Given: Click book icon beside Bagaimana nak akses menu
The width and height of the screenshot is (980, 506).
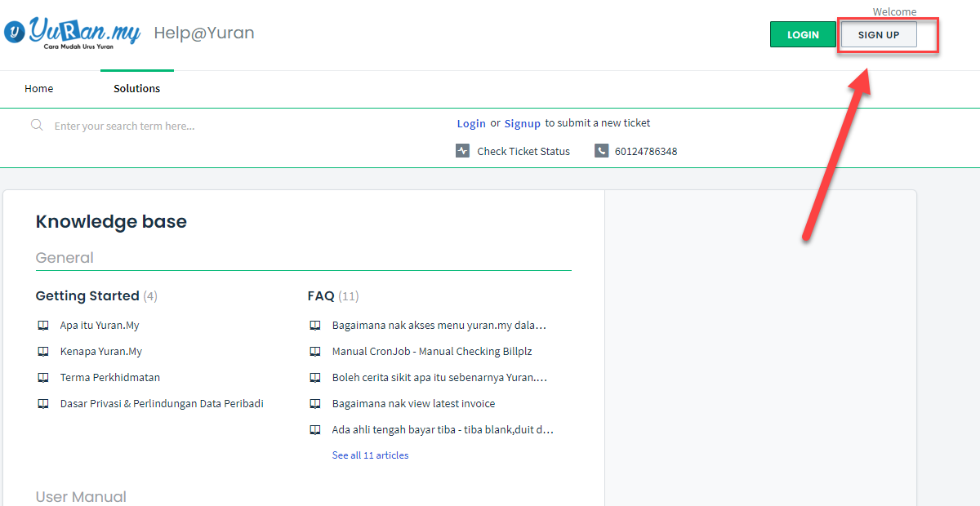Looking at the screenshot, I should point(315,325).
